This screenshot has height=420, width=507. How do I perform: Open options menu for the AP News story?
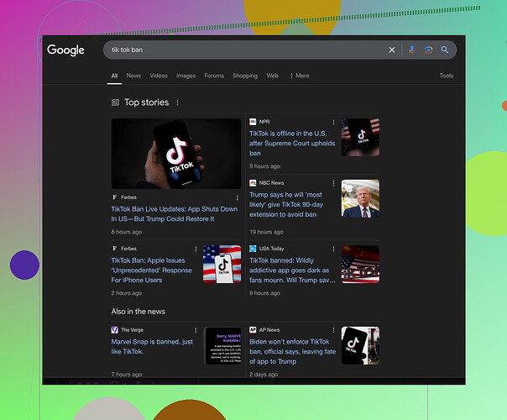pos(333,330)
